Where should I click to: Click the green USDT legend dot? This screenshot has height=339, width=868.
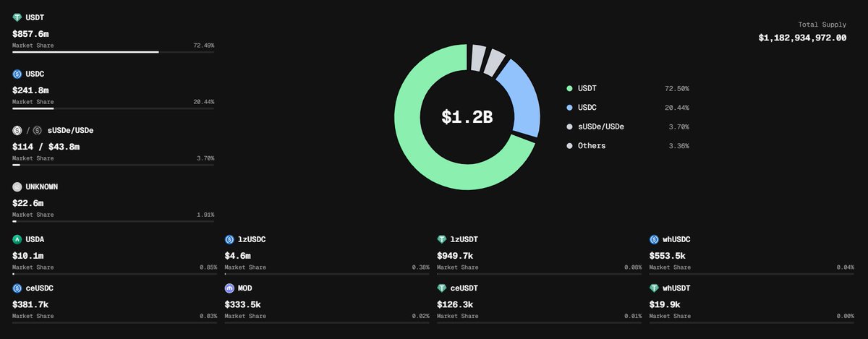570,88
